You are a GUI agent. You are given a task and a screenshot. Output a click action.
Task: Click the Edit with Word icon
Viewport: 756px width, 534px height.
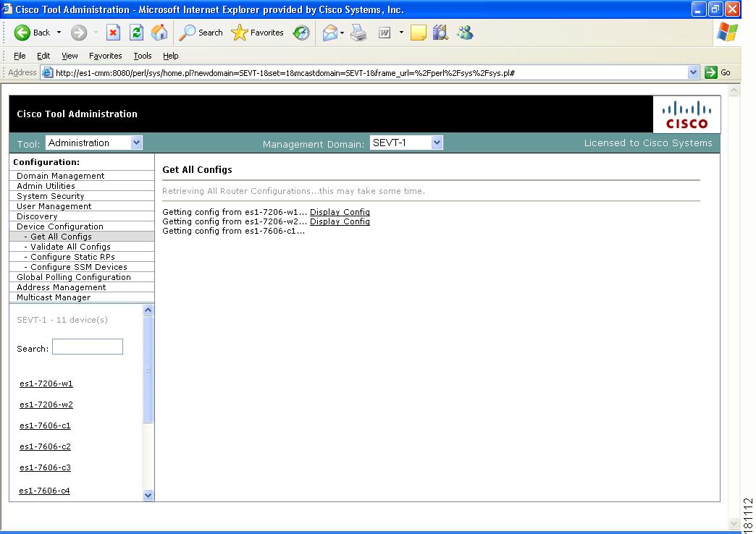point(385,33)
